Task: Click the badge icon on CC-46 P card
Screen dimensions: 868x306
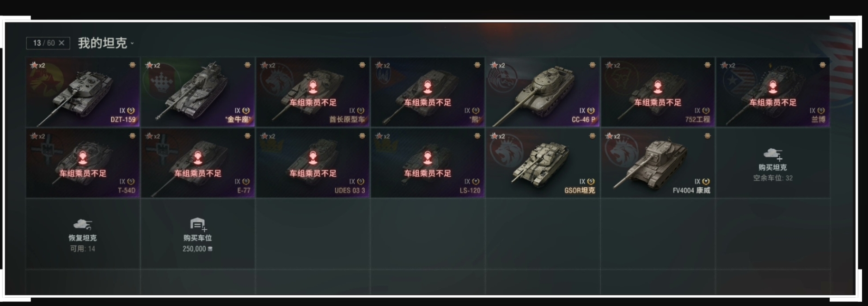Action: [592, 65]
